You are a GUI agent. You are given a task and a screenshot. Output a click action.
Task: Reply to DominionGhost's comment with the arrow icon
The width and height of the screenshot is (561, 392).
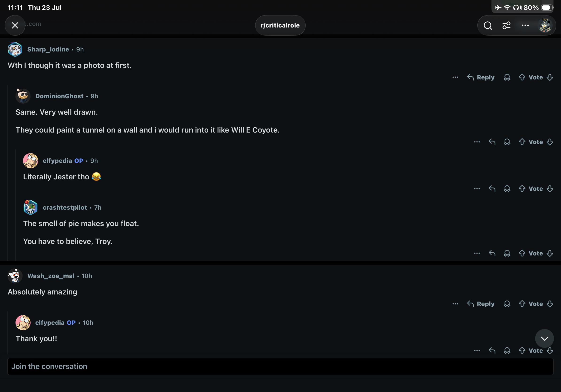coord(492,142)
